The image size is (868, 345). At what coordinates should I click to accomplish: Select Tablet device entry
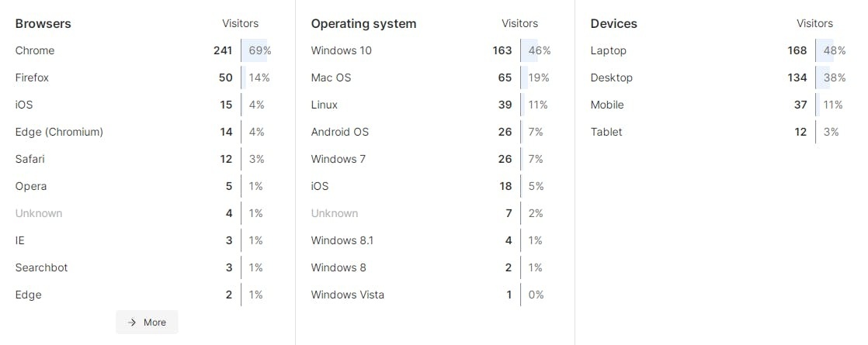pos(718,132)
